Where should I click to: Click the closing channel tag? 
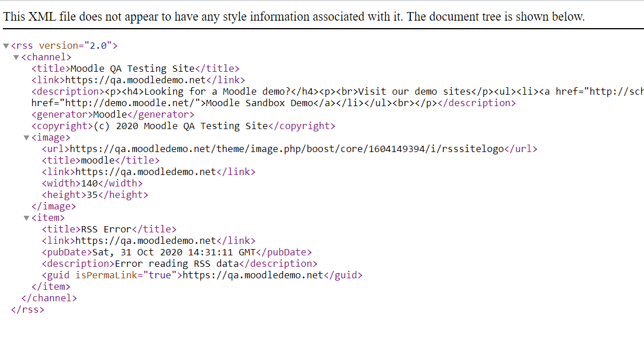click(49, 298)
